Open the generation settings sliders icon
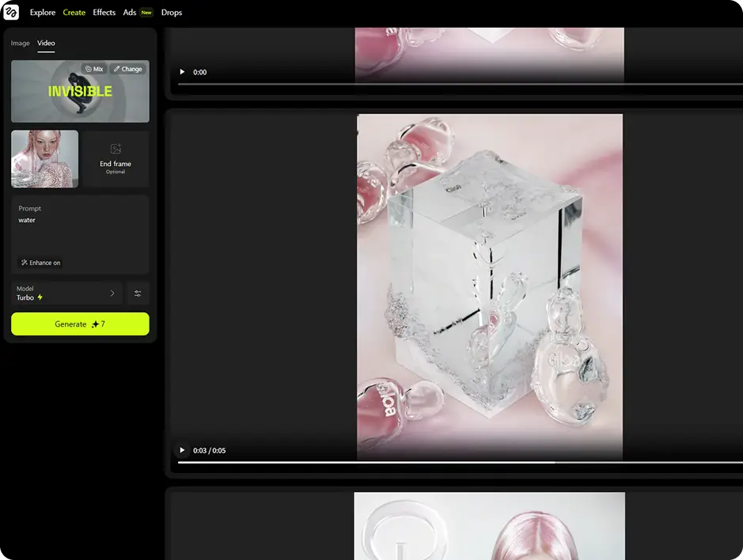This screenshot has height=560, width=743. tap(138, 293)
